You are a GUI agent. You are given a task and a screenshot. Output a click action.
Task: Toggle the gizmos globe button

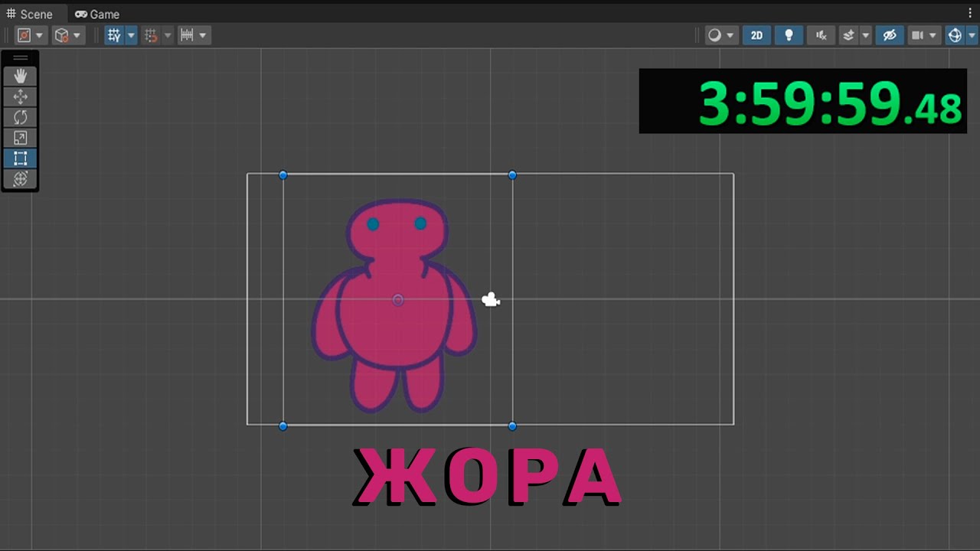[955, 35]
